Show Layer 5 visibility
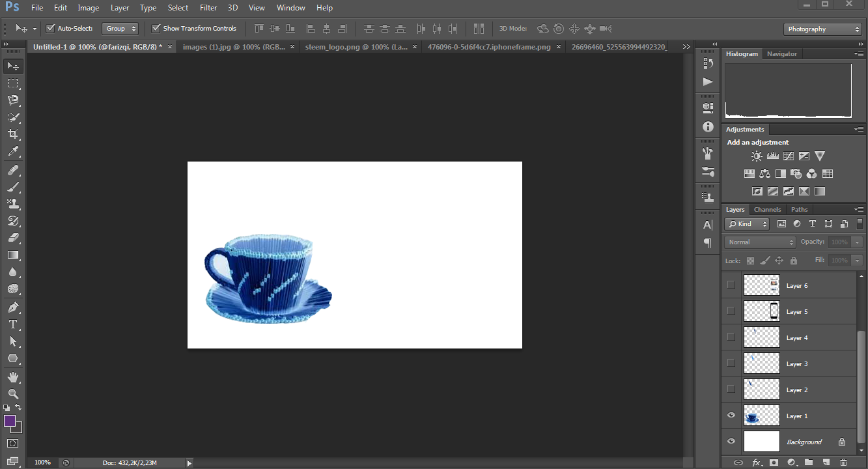 pyautogui.click(x=731, y=311)
